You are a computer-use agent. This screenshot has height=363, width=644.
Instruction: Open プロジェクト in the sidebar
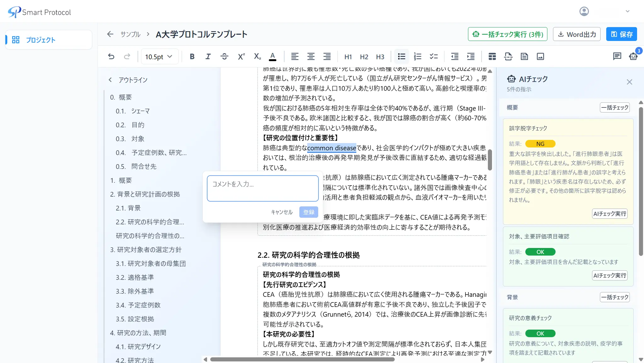tap(40, 40)
